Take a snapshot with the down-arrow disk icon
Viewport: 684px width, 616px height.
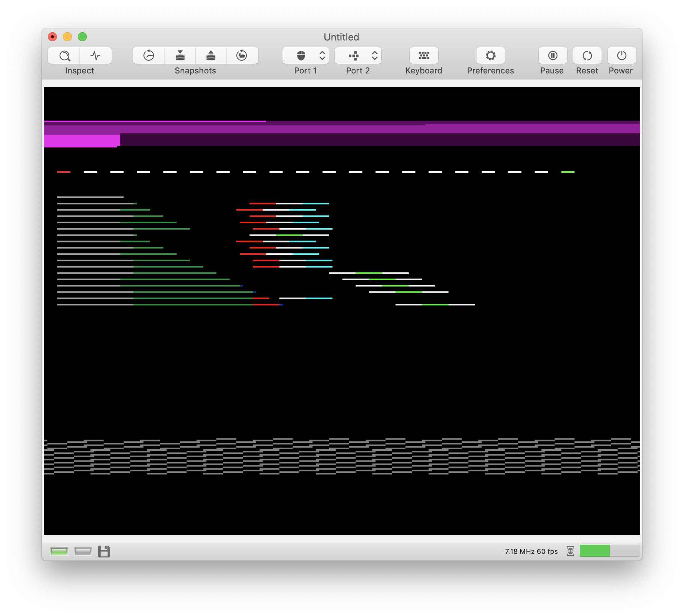[x=180, y=56]
